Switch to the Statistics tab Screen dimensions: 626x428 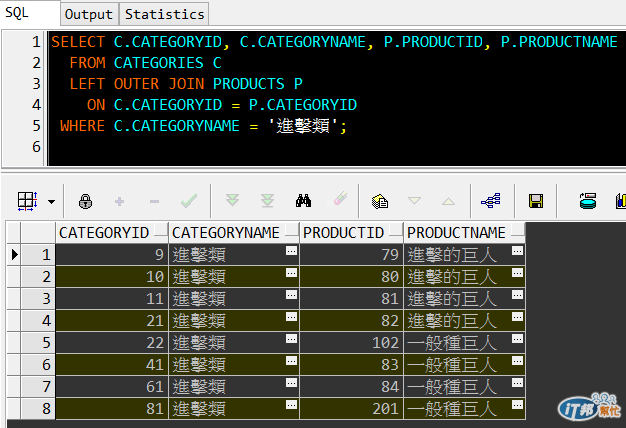[164, 14]
